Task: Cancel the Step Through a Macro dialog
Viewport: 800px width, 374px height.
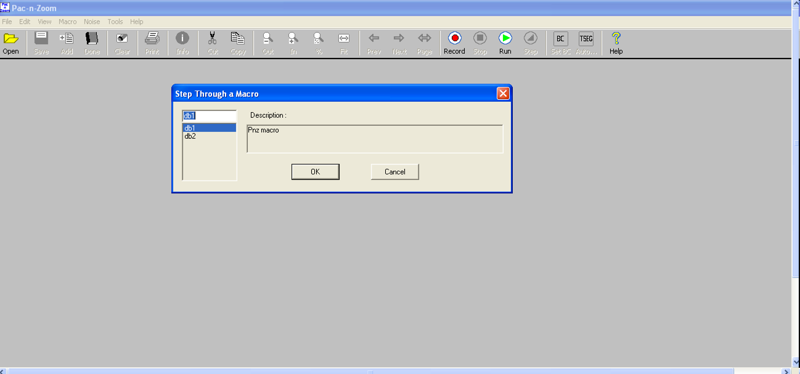Action: (395, 172)
